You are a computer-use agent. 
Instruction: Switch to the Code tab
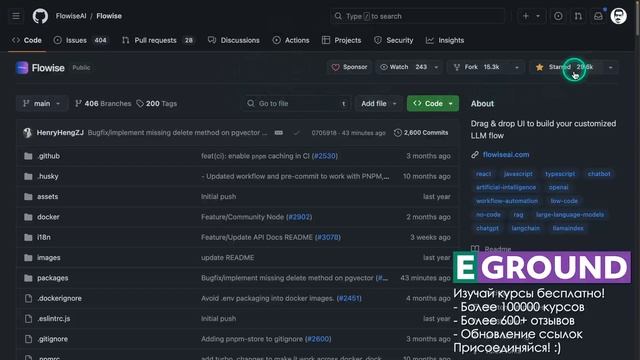pos(27,40)
